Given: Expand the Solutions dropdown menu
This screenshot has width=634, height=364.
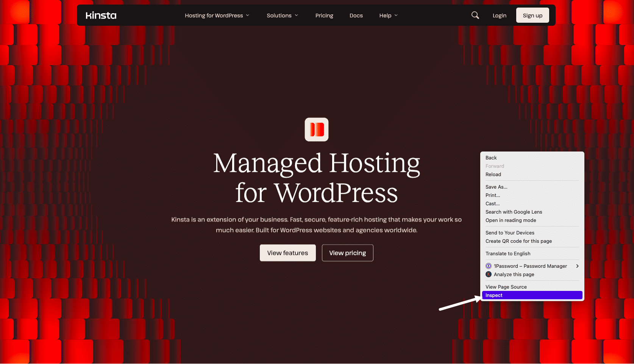Looking at the screenshot, I should [283, 16].
